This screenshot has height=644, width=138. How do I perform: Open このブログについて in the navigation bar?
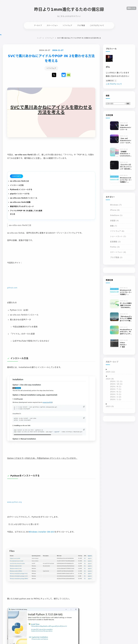click(x=97, y=26)
